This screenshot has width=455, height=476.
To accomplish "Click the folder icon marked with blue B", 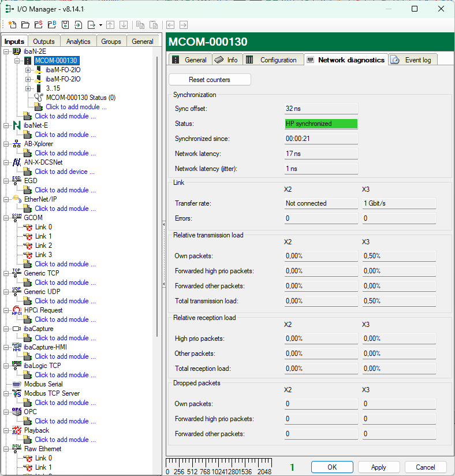I will coord(52,25).
